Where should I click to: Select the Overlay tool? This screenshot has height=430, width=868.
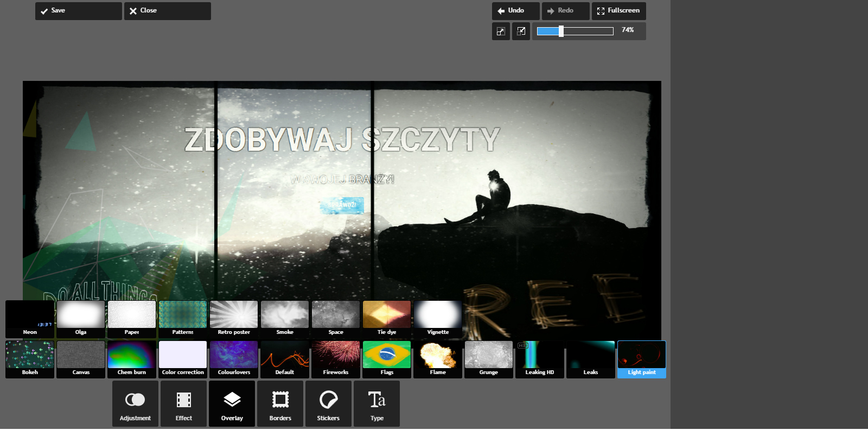pos(232,403)
